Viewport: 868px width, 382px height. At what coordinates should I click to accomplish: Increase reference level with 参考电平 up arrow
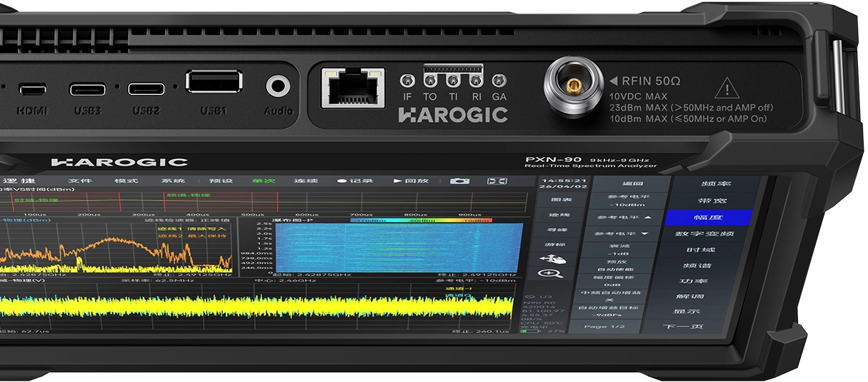pos(619,216)
